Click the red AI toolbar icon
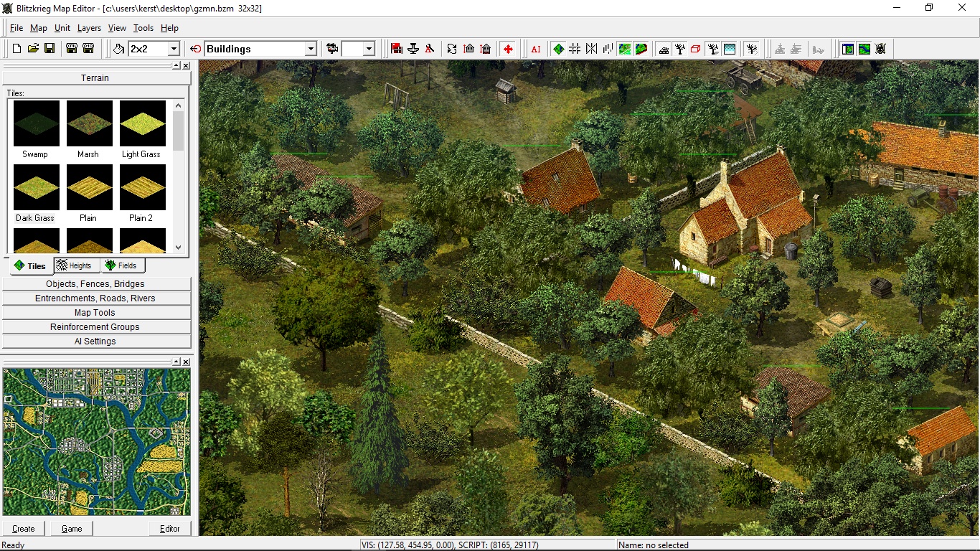The image size is (980, 551). 536,49
